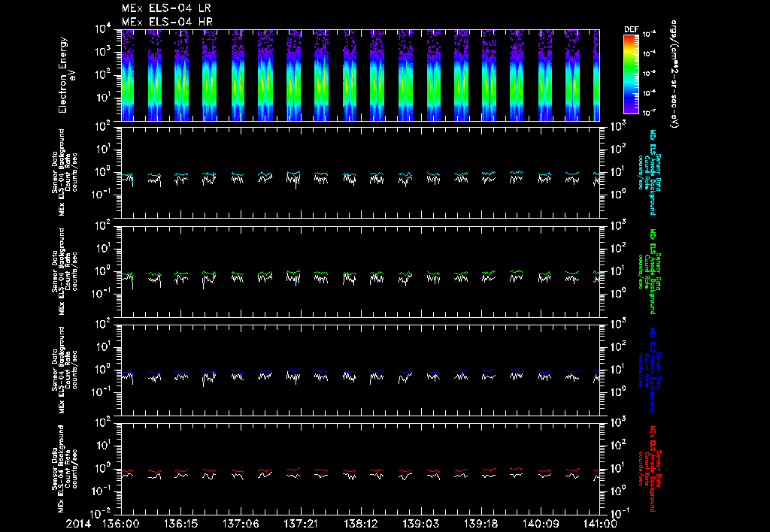770x532 pixels.
Task: Click the blue 'Anode Background Count Rate' right-axis label
Action: [x=649, y=370]
